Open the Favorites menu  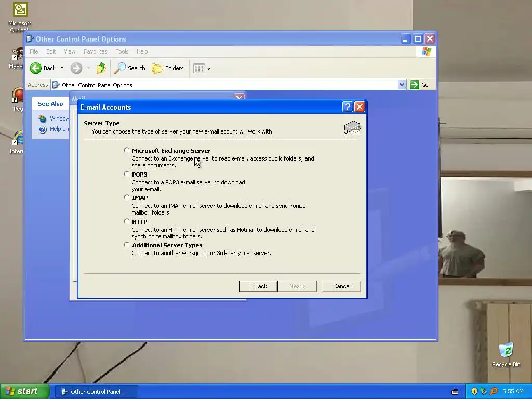point(96,51)
